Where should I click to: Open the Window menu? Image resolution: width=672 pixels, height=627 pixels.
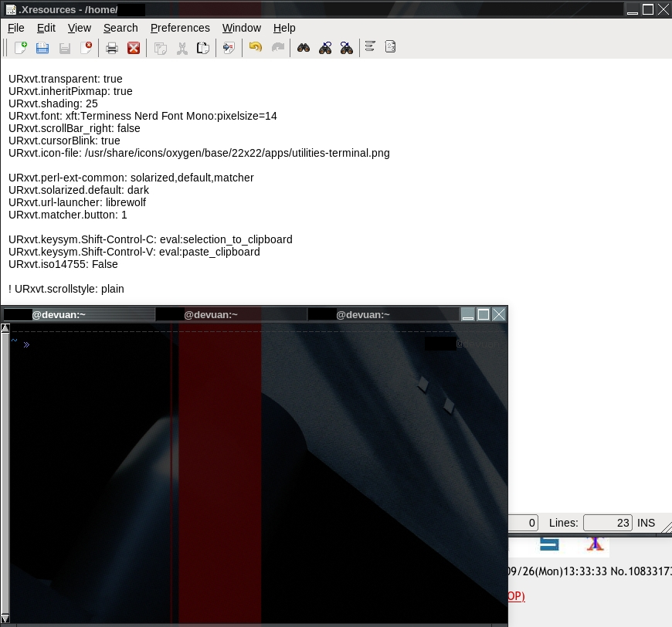click(241, 28)
